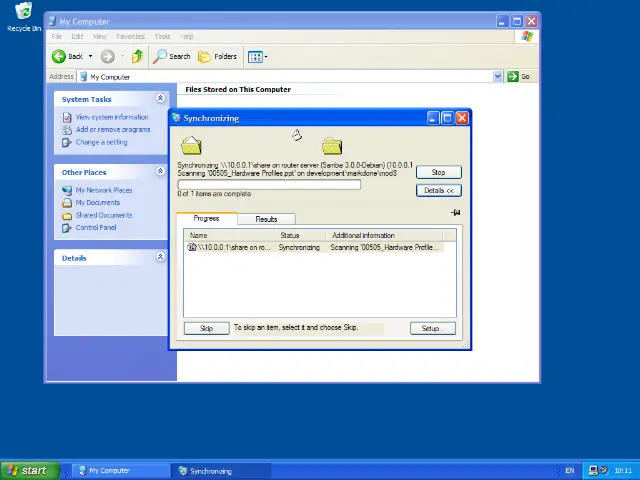Click the Up folder toolbar icon
640x480 pixels.
coord(137,57)
